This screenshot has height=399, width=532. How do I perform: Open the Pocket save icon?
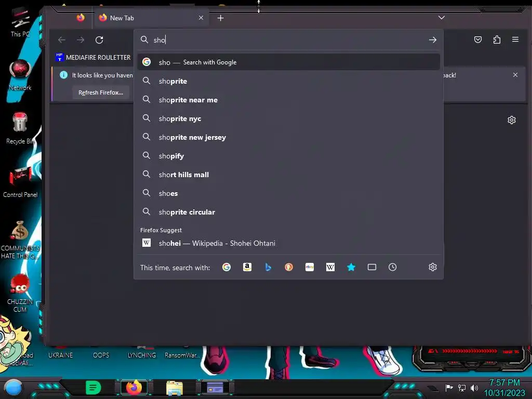click(478, 39)
